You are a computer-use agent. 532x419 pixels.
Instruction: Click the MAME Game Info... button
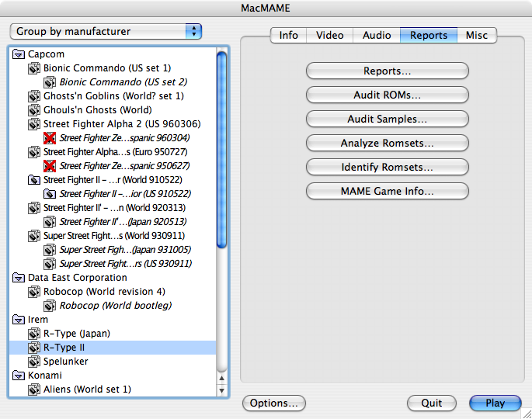point(388,191)
